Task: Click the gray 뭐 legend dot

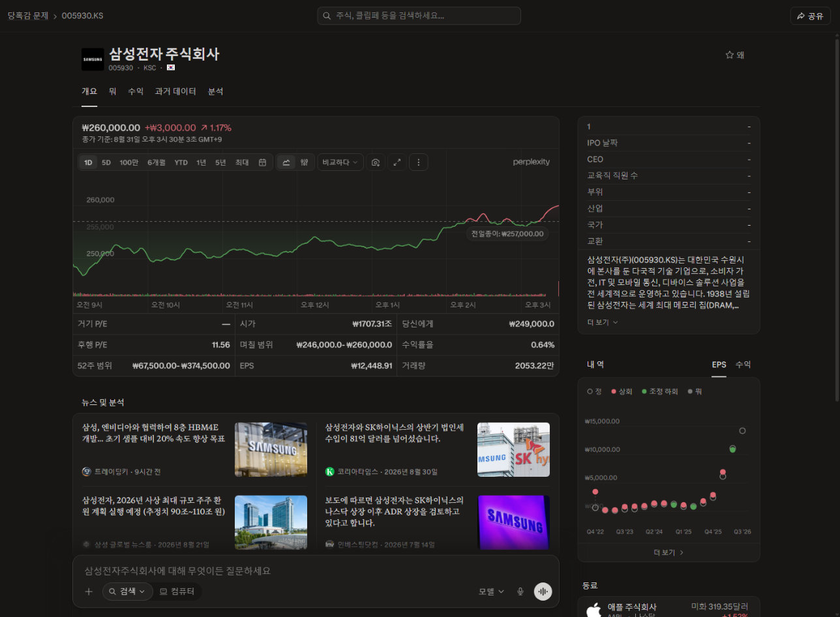Action: pyautogui.click(x=690, y=391)
